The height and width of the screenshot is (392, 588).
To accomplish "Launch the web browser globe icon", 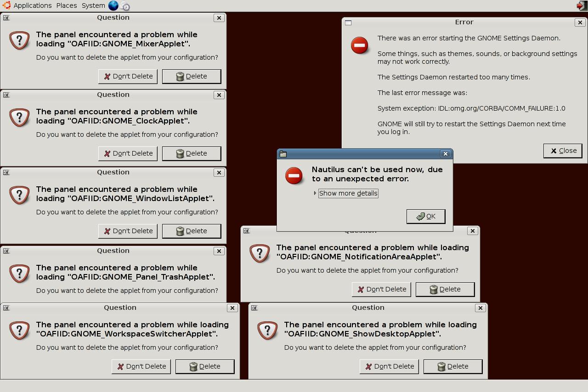I will click(113, 6).
